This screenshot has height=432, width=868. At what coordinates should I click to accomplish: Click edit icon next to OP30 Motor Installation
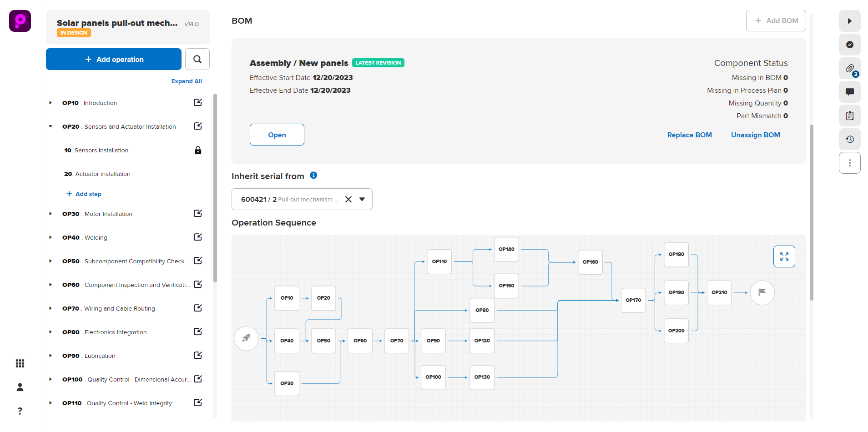click(198, 213)
